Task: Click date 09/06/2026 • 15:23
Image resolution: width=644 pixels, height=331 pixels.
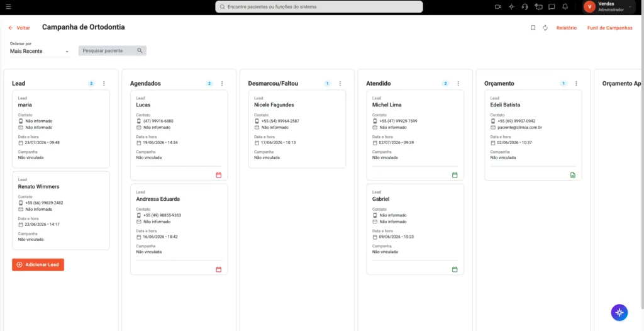Action: (396, 237)
